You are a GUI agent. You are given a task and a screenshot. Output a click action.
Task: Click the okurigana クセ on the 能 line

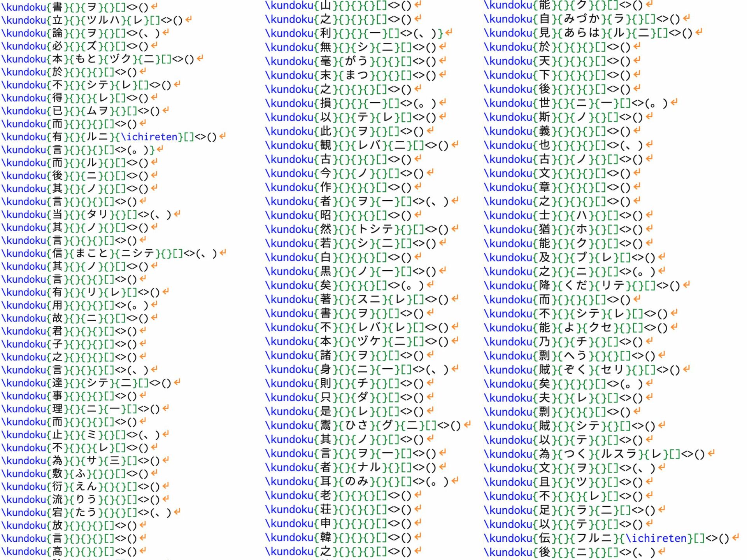(600, 327)
